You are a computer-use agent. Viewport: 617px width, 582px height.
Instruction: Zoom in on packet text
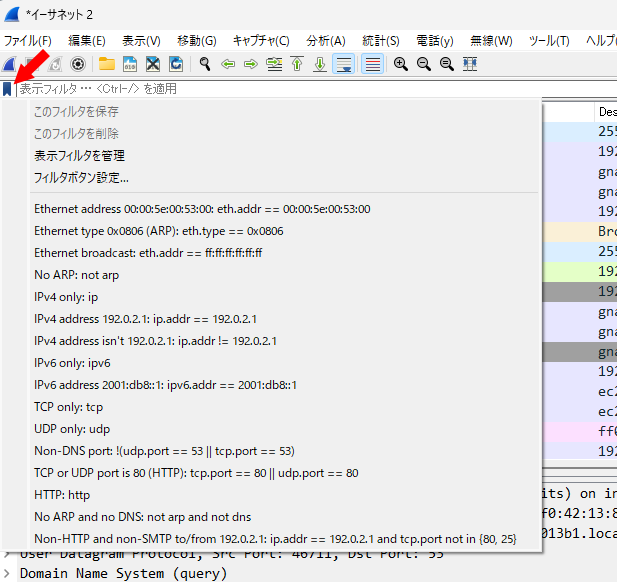pyautogui.click(x=401, y=64)
